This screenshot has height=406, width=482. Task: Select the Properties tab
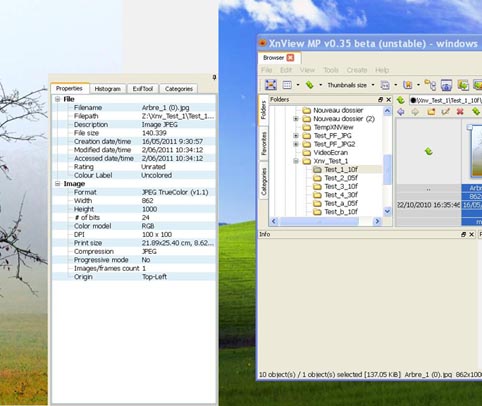[x=69, y=88]
